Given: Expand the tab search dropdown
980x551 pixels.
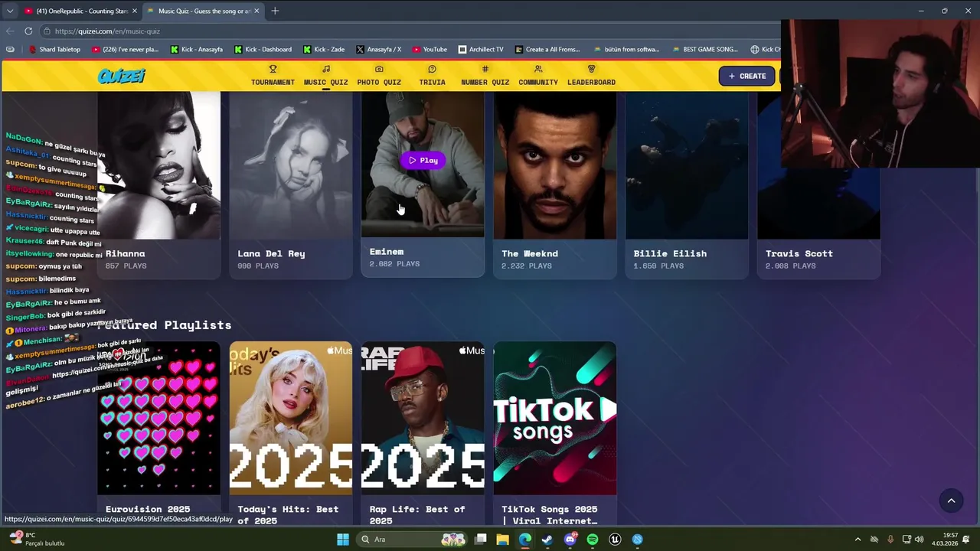Looking at the screenshot, I should point(10,11).
